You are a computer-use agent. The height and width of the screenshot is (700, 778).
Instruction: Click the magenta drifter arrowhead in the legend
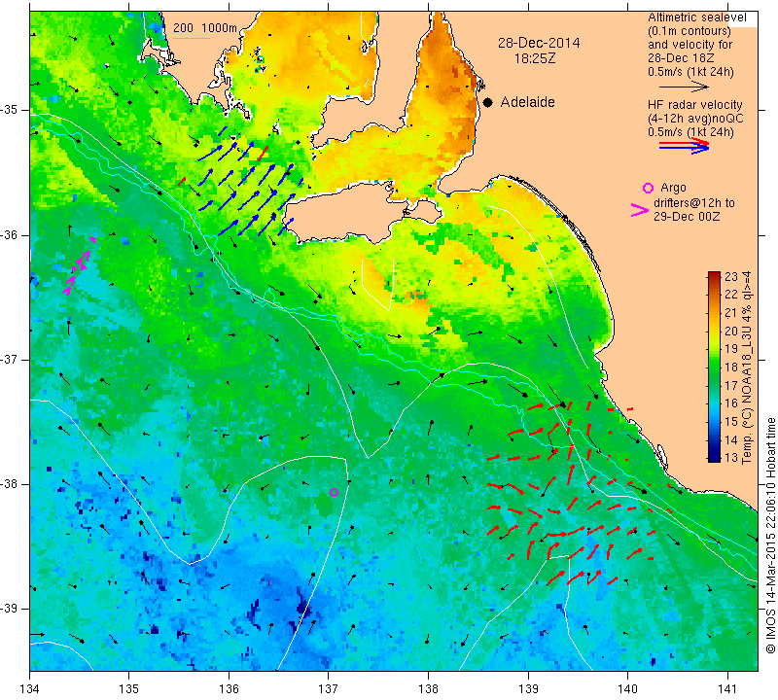(640, 210)
